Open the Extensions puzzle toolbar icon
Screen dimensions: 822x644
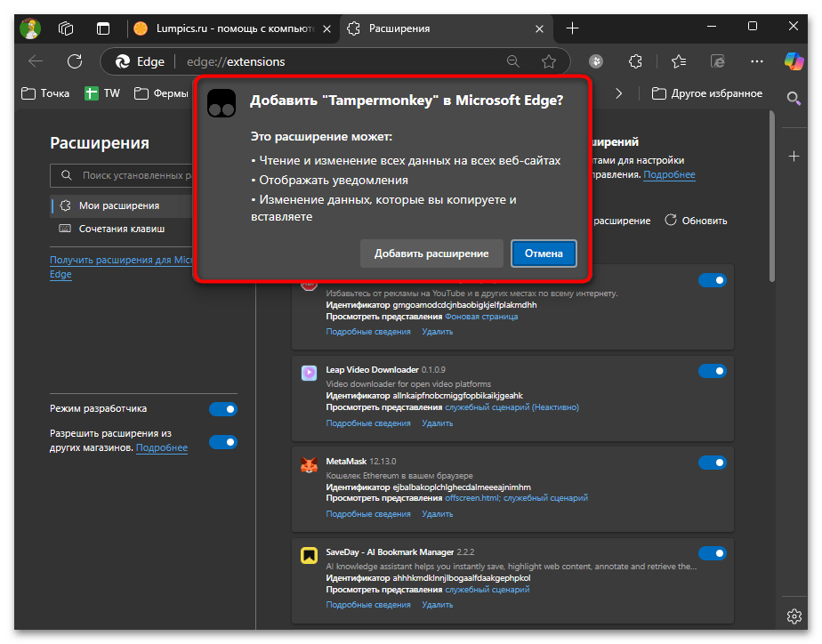point(635,61)
